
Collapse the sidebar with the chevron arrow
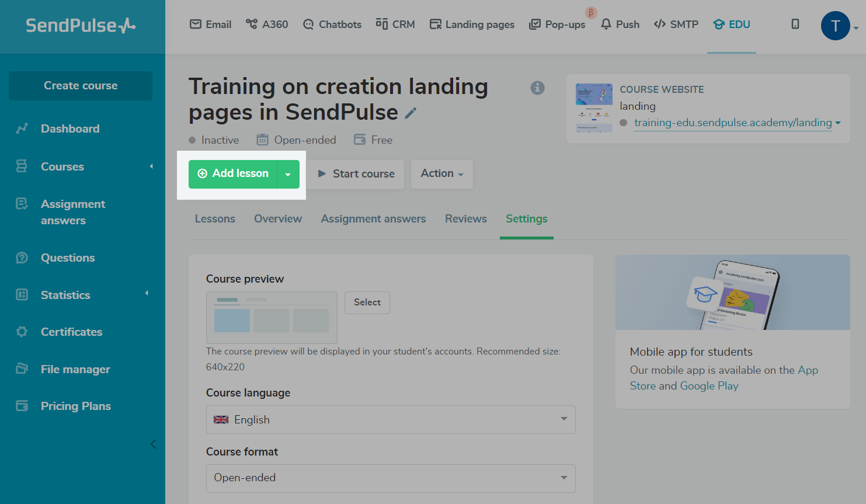pyautogui.click(x=153, y=444)
